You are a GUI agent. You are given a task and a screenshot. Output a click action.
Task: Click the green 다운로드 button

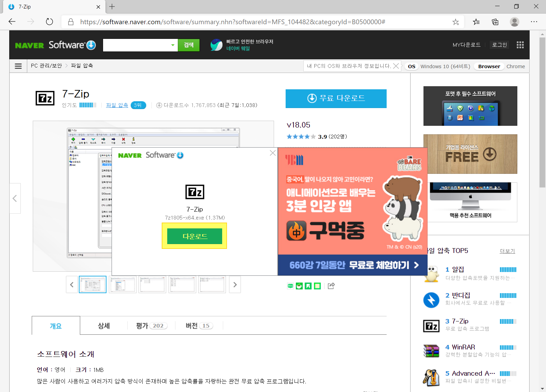coord(195,236)
